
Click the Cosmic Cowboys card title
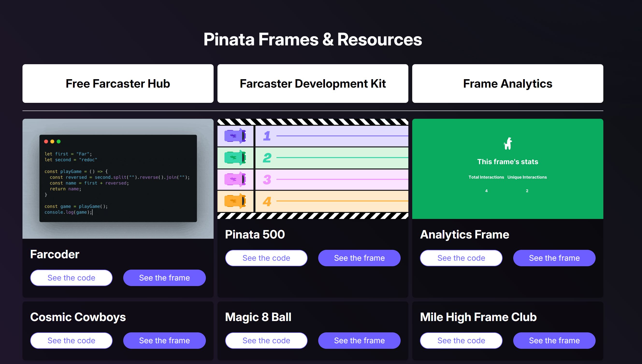pos(78,317)
